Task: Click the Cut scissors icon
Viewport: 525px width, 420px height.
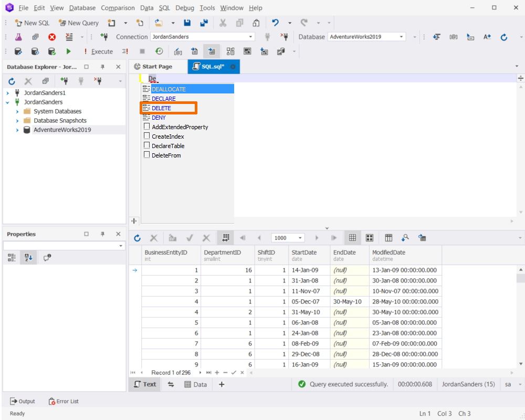Action: pos(223,23)
